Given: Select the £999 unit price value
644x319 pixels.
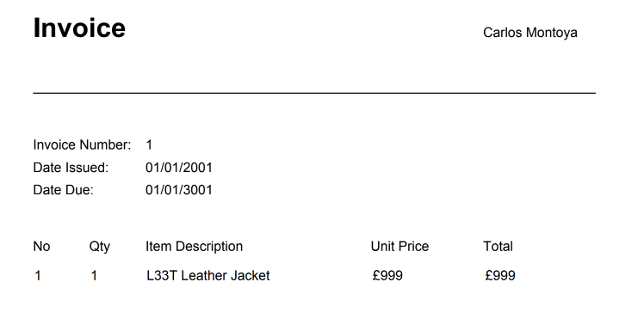Looking at the screenshot, I should point(387,275).
